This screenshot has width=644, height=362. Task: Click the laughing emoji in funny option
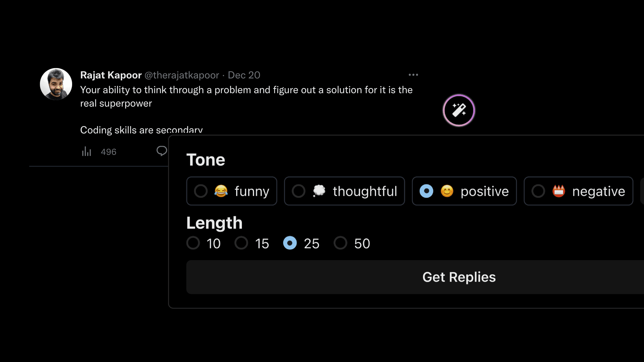pos(221,191)
